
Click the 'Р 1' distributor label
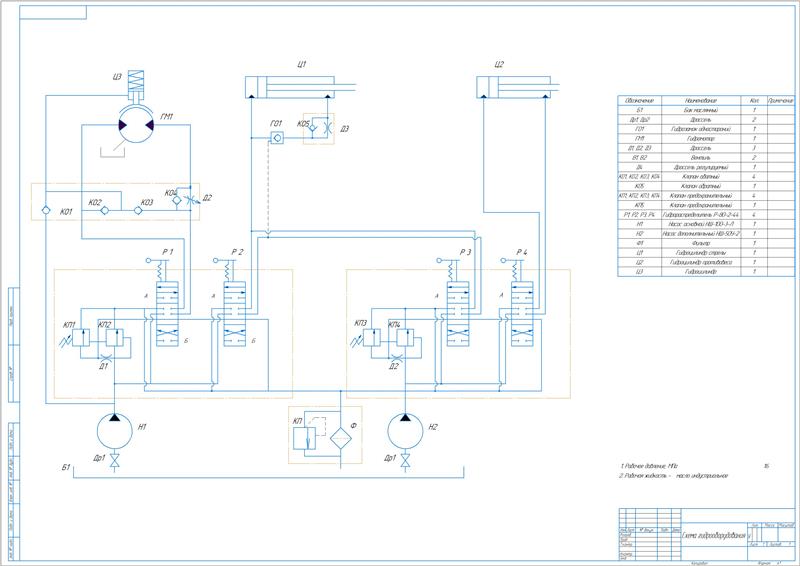click(x=168, y=252)
